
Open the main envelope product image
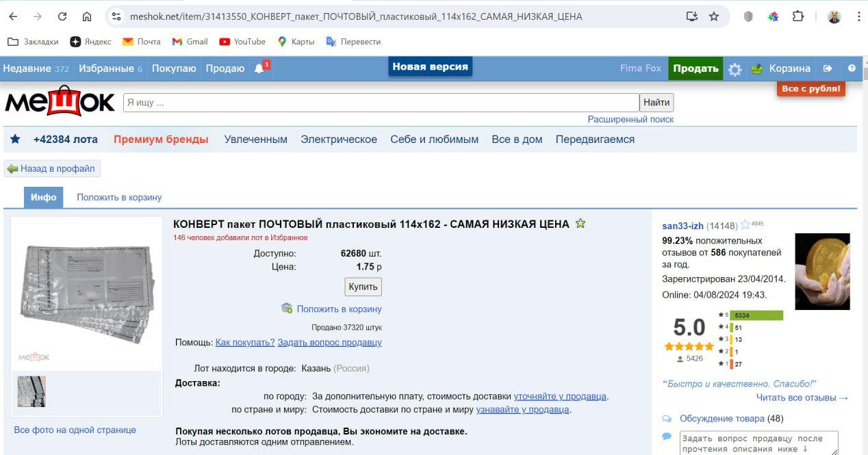[x=87, y=295]
